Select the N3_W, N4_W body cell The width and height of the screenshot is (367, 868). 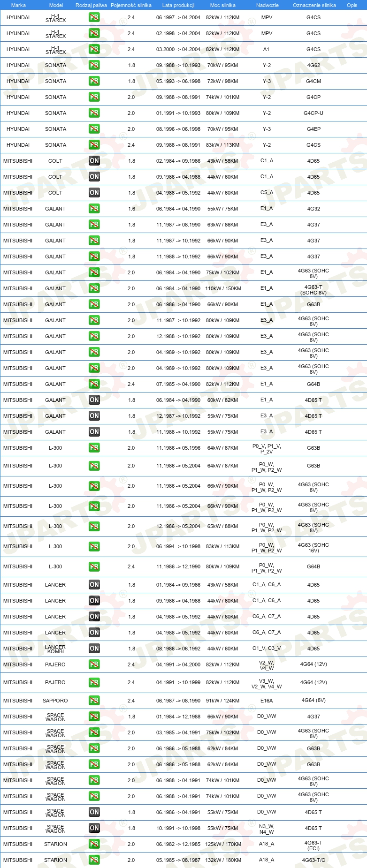[267, 829]
